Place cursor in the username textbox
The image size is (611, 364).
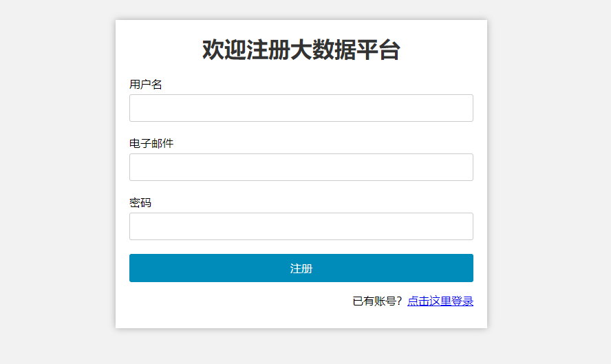pyautogui.click(x=301, y=108)
